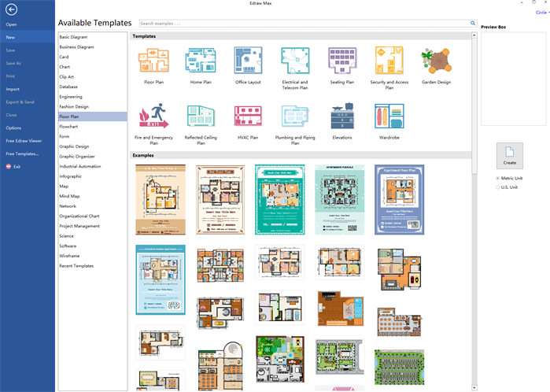Click the back arrow icon
Screen dimensions: 550x392
click(x=11, y=9)
